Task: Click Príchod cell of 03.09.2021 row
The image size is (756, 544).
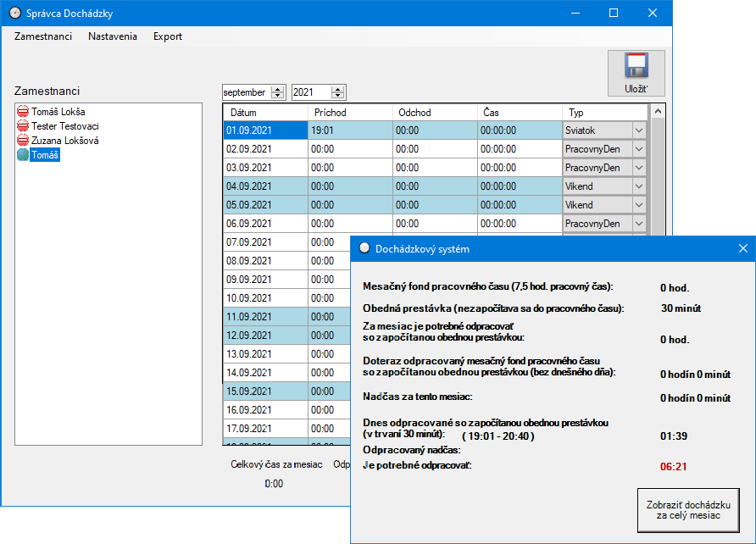Action: (x=350, y=168)
